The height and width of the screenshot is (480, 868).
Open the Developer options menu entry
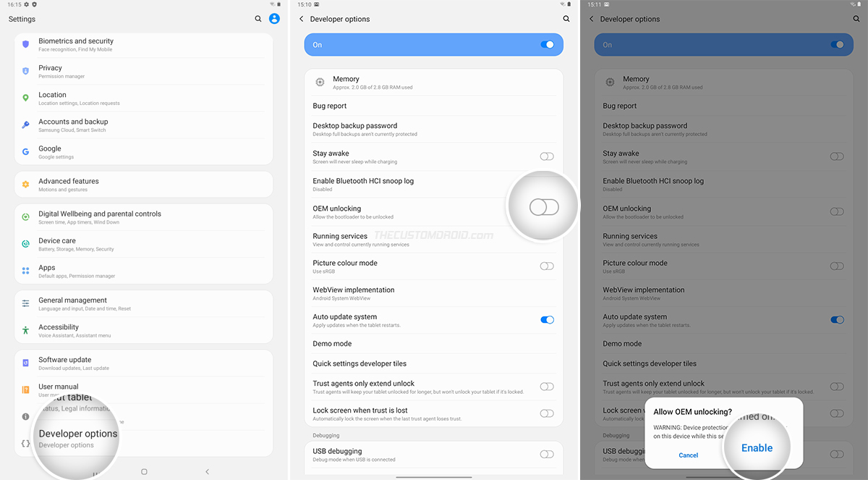tap(78, 438)
